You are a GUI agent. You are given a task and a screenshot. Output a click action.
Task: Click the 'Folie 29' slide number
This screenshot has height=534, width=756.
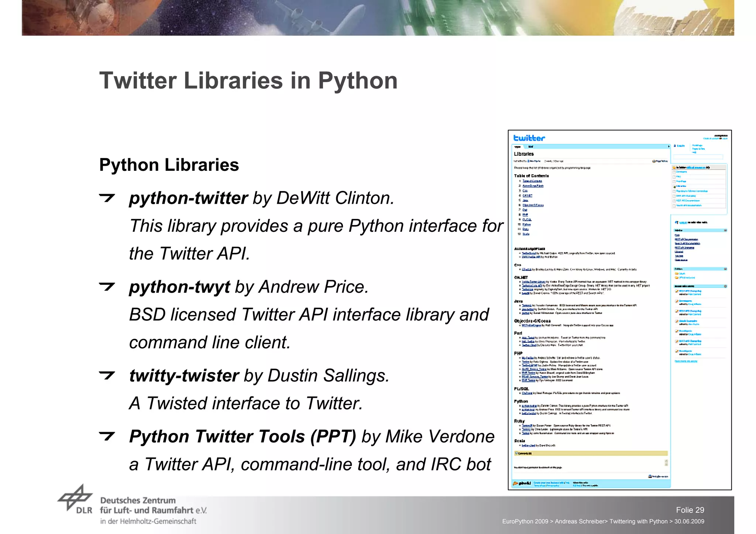(x=690, y=510)
